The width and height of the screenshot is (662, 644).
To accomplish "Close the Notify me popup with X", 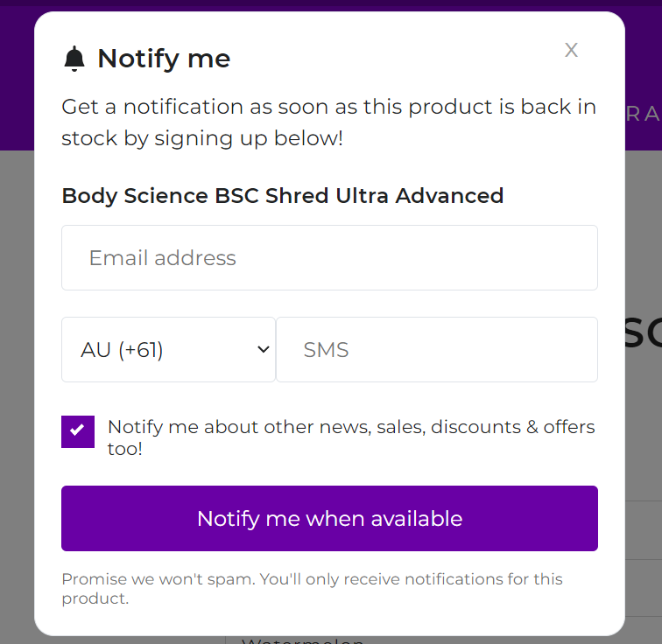I will (x=571, y=50).
